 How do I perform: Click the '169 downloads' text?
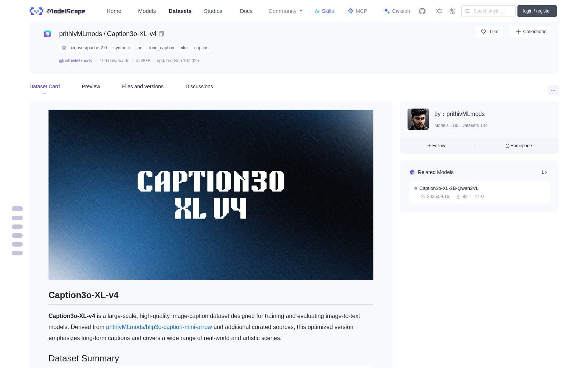pyautogui.click(x=114, y=61)
